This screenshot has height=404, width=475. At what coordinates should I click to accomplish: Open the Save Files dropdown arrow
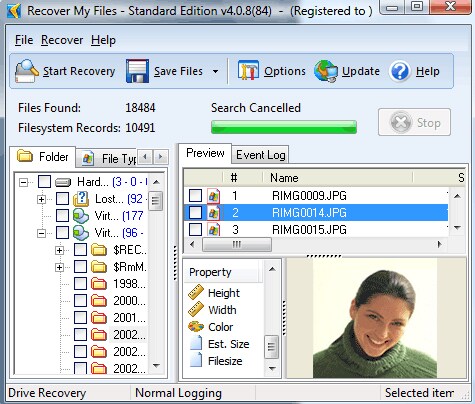coord(215,71)
